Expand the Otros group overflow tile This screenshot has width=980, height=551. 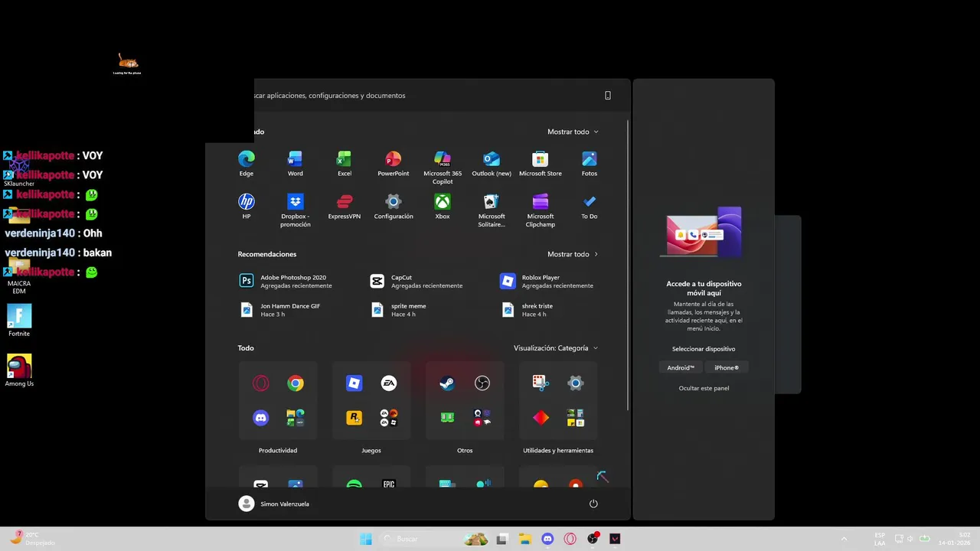pyautogui.click(x=482, y=418)
